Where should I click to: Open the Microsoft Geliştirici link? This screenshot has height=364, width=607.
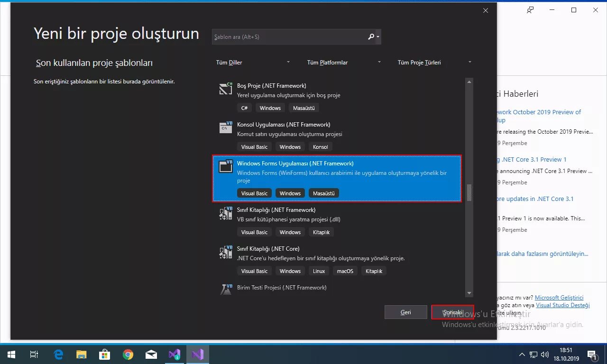[x=560, y=298]
